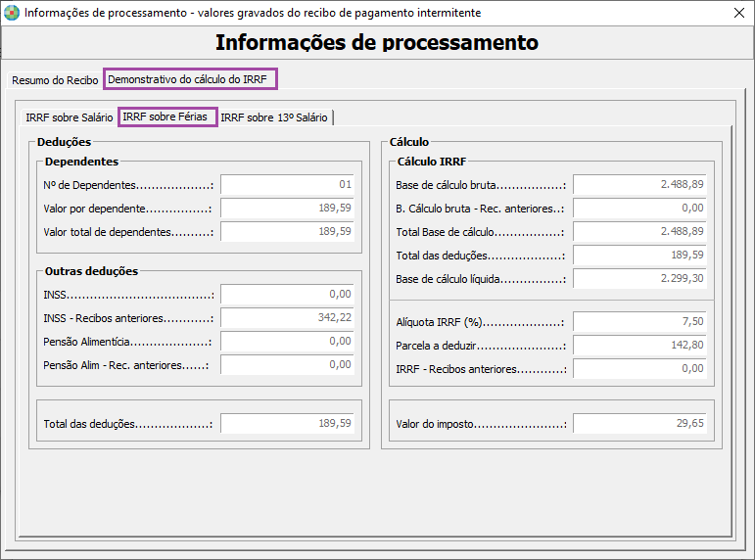Select the Valor total de dependentes field
Viewport: 755px width, 560px height.
(x=288, y=232)
